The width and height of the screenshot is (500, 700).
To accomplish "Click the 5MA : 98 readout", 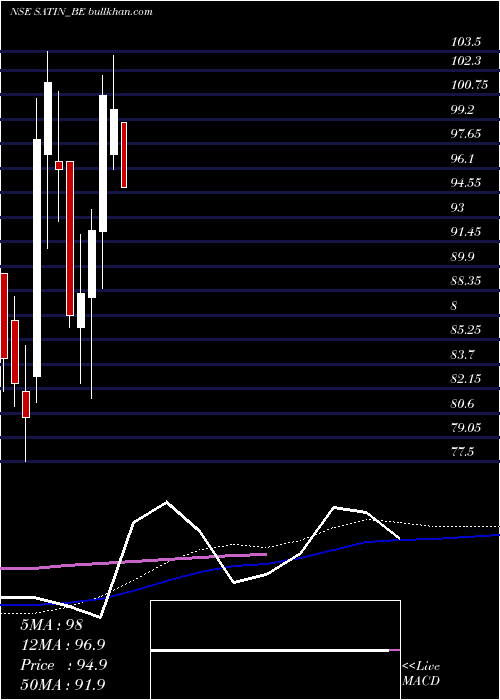I will pyautogui.click(x=51, y=625).
